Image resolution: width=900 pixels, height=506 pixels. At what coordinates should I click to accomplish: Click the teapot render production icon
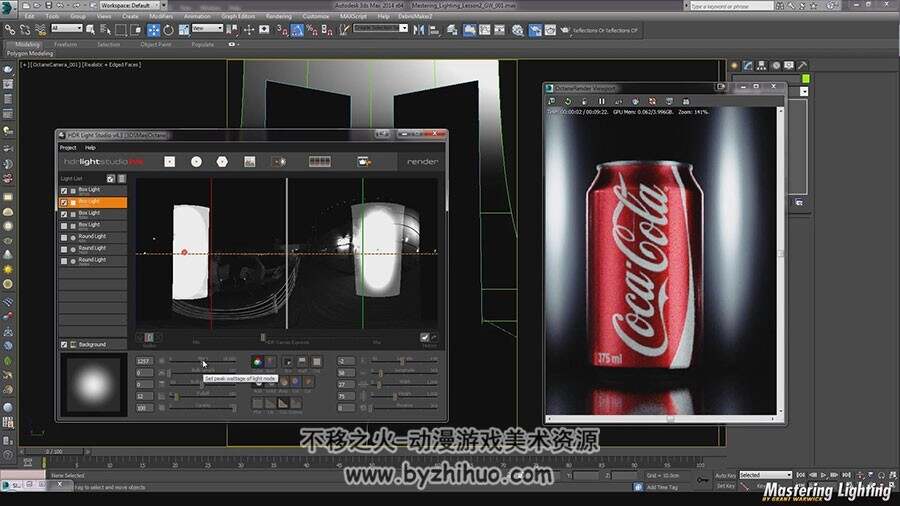pos(565,30)
